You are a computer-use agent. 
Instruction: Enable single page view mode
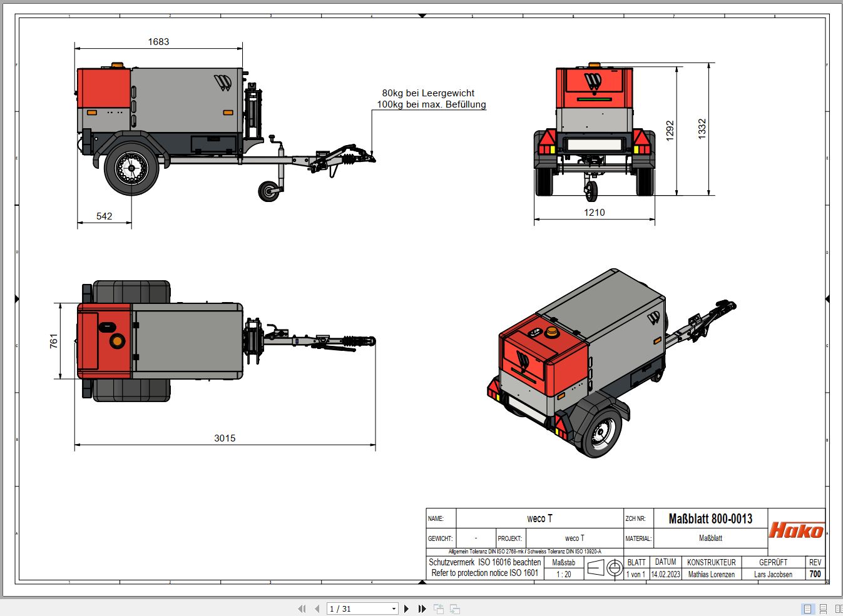click(x=807, y=608)
